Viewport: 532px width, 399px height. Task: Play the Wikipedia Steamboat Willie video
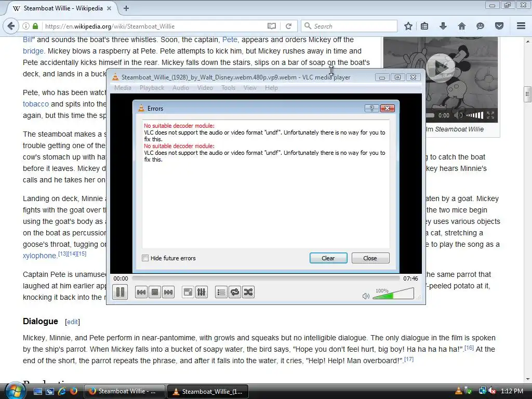(x=441, y=68)
